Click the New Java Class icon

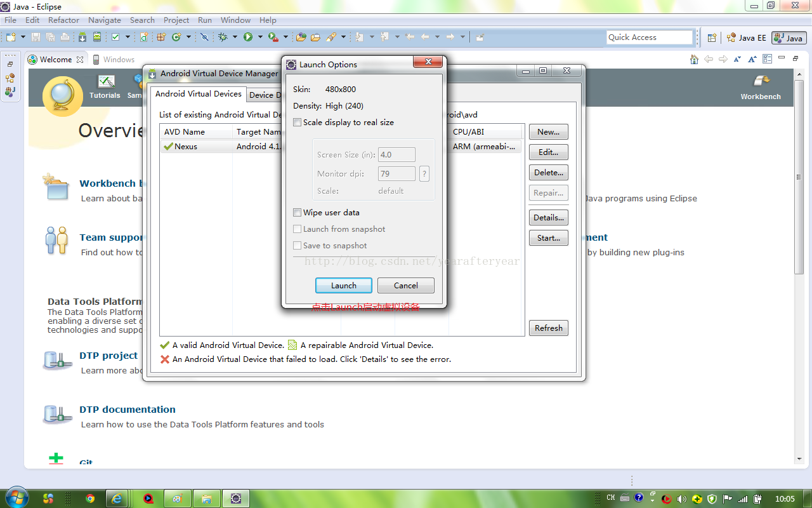click(176, 37)
